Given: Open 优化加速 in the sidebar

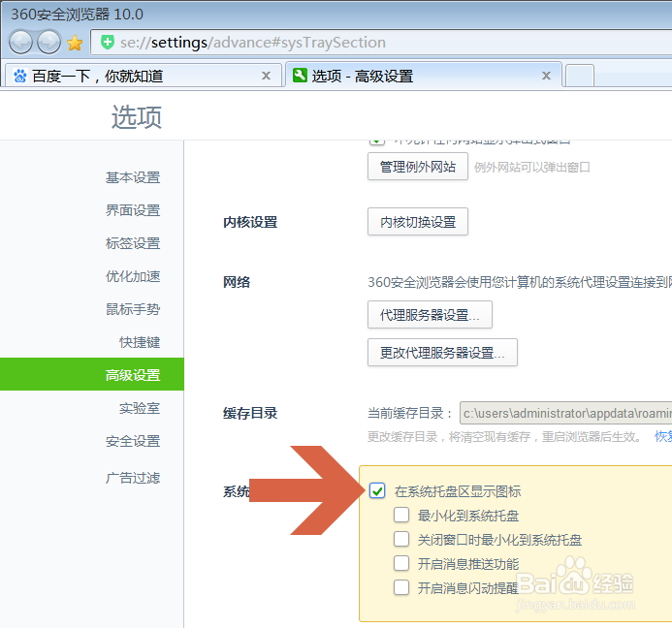Looking at the screenshot, I should 133,276.
